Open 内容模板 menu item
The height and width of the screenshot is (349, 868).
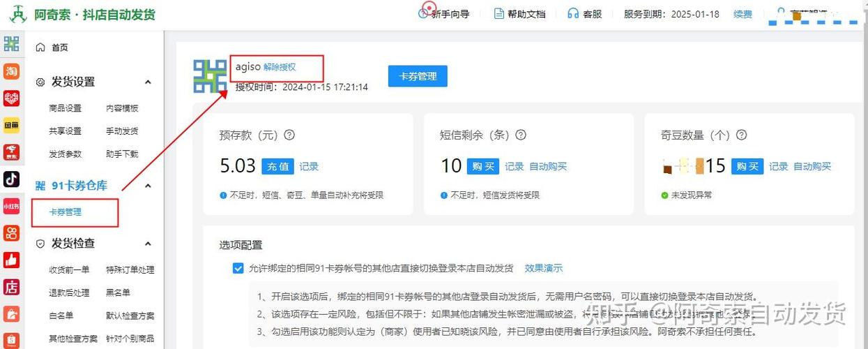click(122, 108)
